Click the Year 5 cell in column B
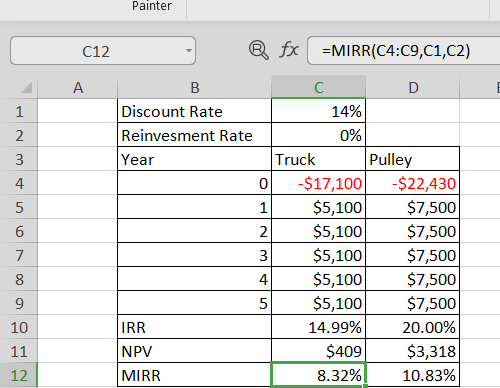The width and height of the screenshot is (500, 388). [x=195, y=303]
